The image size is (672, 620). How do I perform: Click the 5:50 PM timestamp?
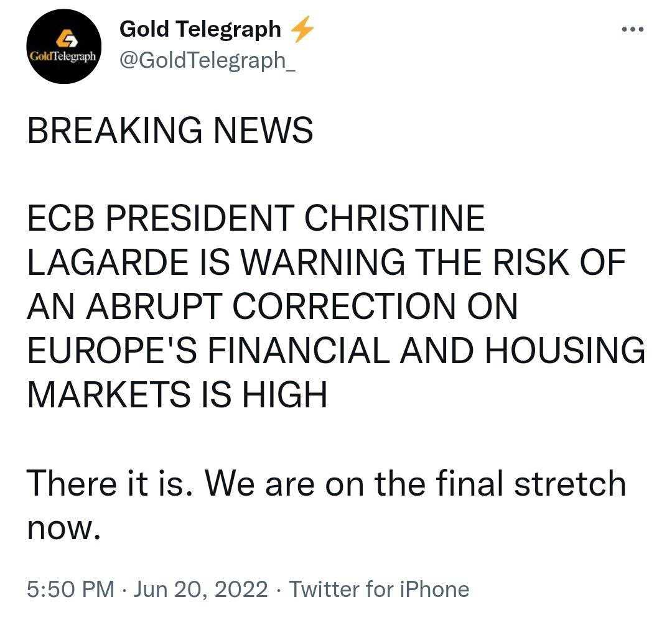point(71,589)
